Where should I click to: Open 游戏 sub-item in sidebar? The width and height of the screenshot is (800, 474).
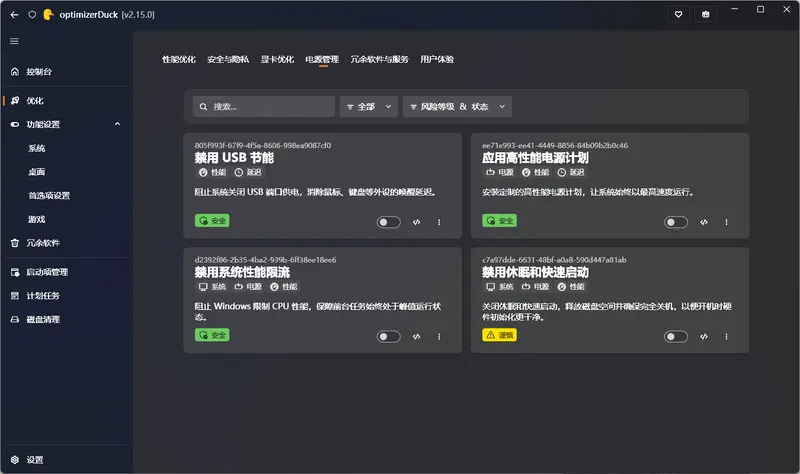pyautogui.click(x=37, y=219)
